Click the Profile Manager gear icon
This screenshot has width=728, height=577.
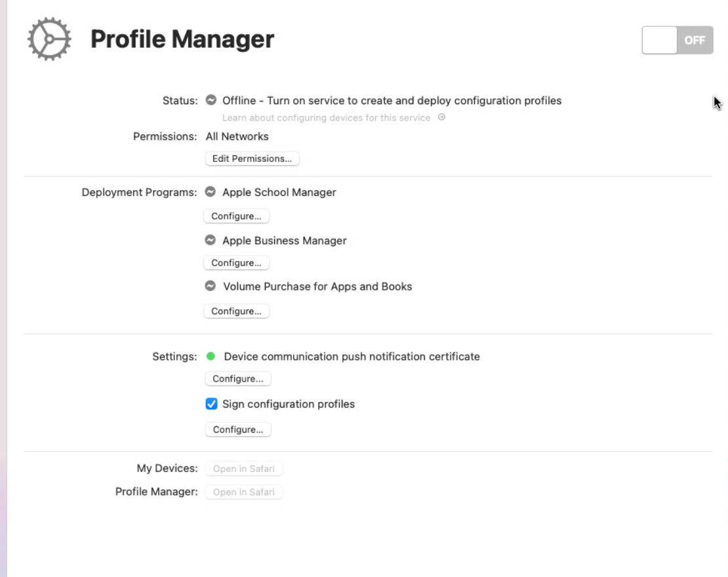[48, 39]
